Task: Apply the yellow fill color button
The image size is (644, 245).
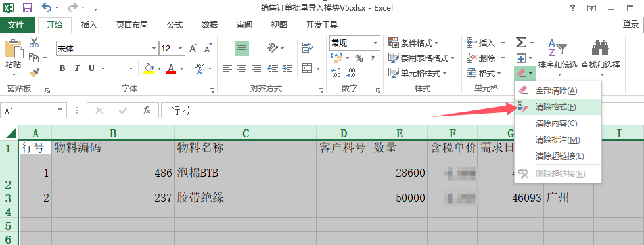Action: tap(149, 68)
